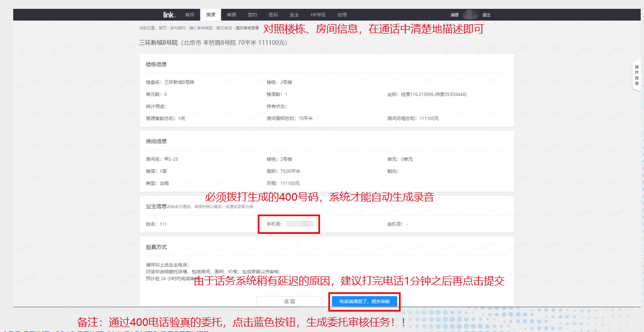
Task: Switch to the 客源 navigation tab
Action: pyautogui.click(x=231, y=15)
